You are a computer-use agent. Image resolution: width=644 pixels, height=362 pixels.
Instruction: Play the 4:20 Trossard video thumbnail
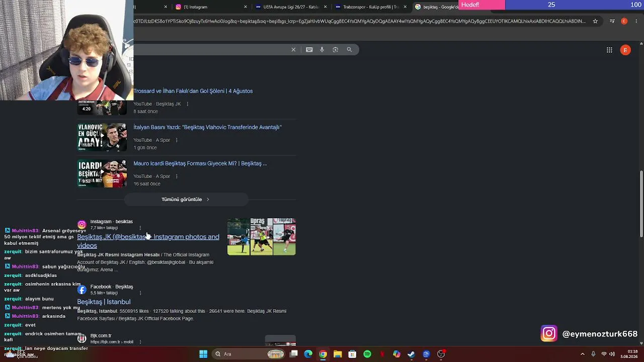click(102, 108)
